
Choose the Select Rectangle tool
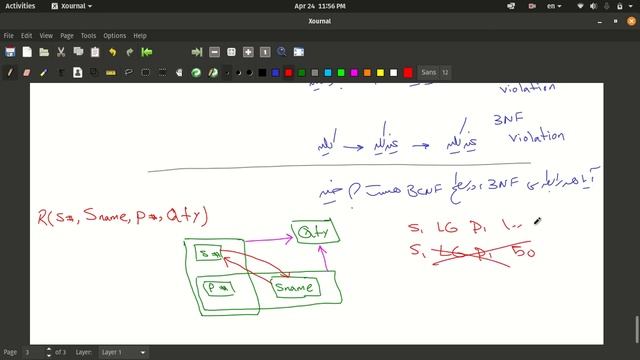[x=145, y=73]
